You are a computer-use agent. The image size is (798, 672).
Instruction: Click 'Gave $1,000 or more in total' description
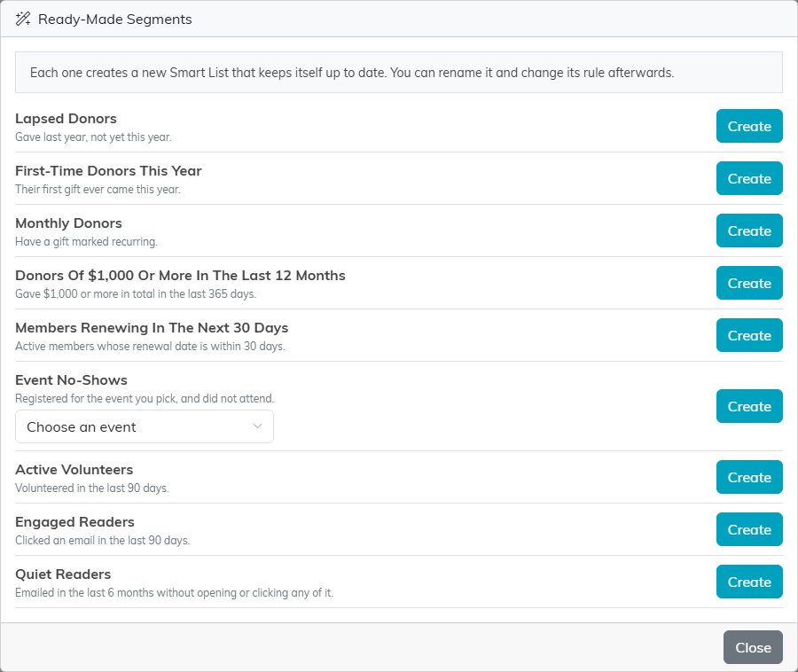point(136,294)
